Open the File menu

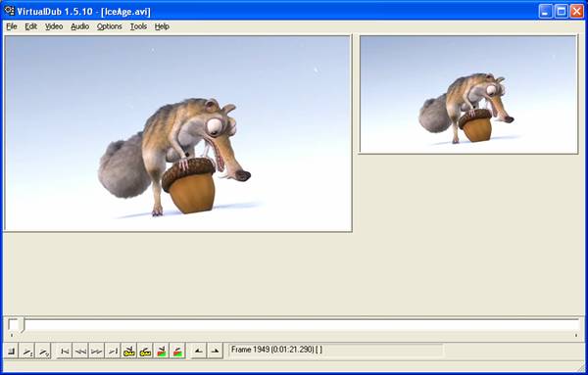tap(12, 26)
